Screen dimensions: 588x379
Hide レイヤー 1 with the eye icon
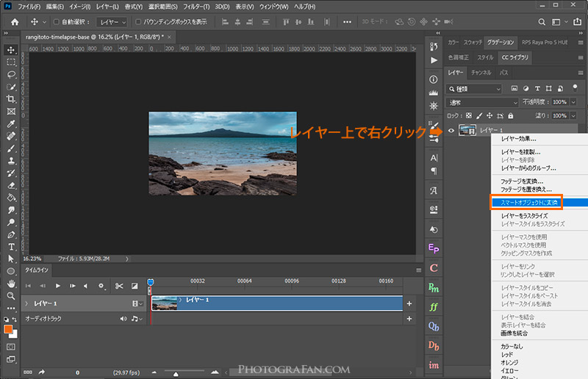[x=451, y=131]
